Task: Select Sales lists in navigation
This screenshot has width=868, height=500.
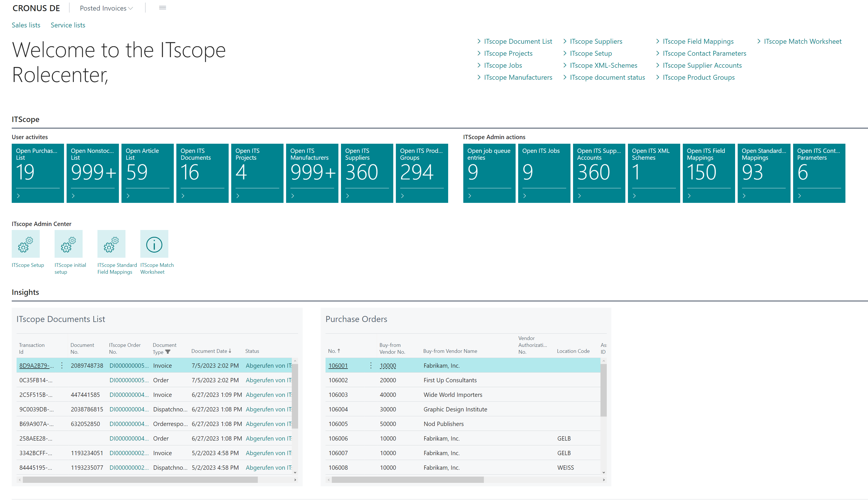Action: (26, 25)
